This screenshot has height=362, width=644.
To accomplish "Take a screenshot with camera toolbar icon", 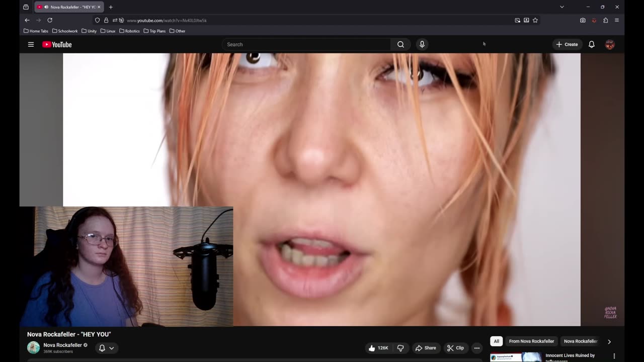I will pyautogui.click(x=583, y=20).
